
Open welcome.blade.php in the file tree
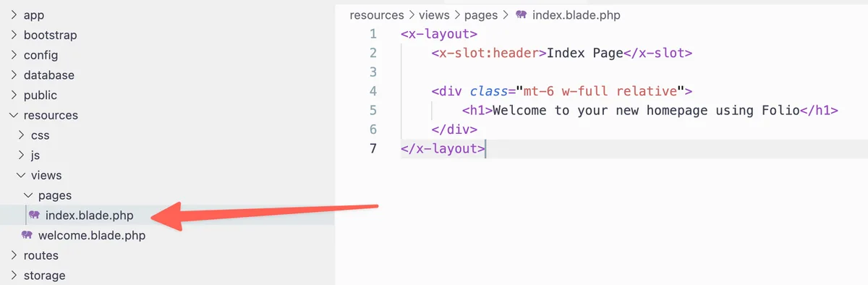pyautogui.click(x=92, y=235)
